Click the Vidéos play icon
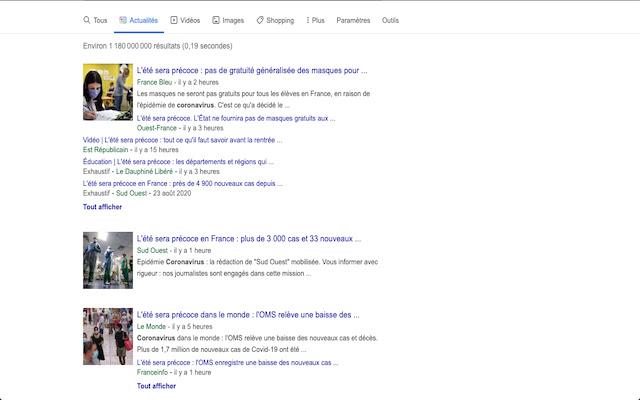 (x=174, y=20)
